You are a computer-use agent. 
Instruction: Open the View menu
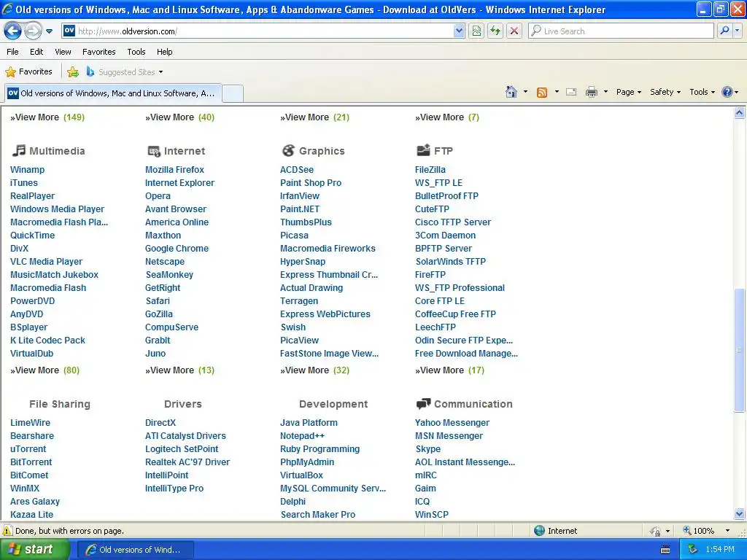point(63,52)
